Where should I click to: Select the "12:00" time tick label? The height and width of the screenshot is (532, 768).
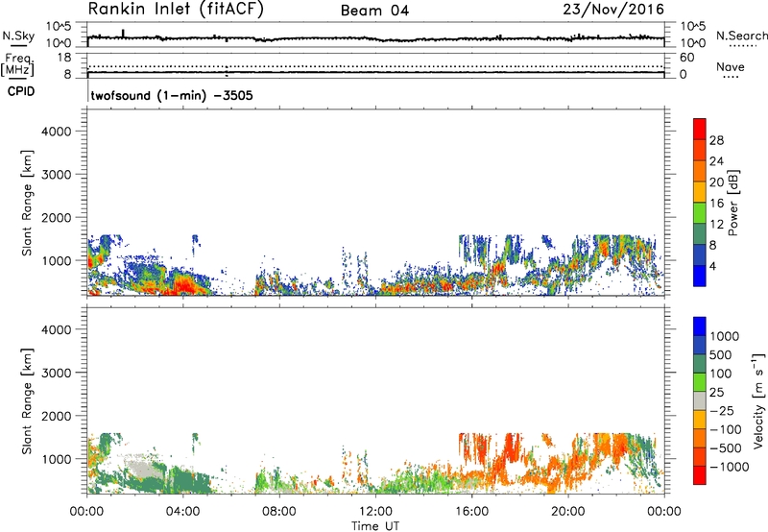[x=375, y=512]
